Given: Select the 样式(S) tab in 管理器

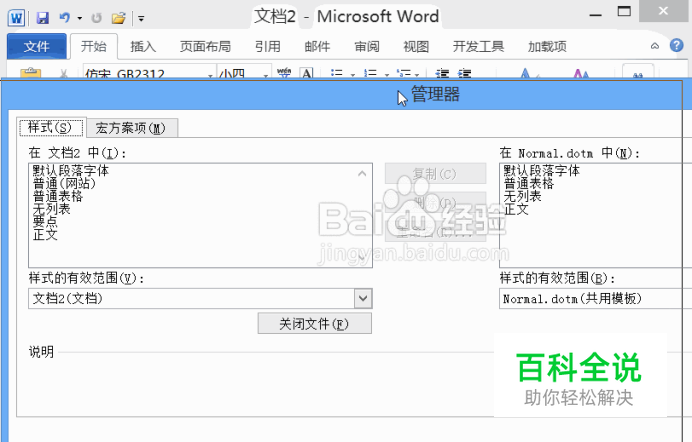Looking at the screenshot, I should point(51,127).
